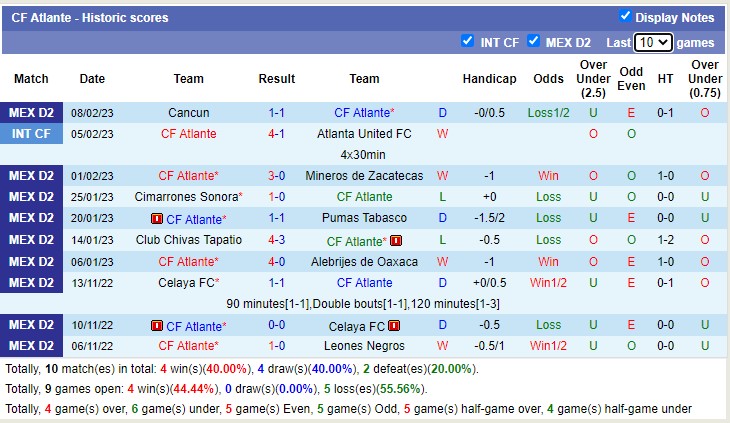Uncheck the MEX D2 filter checkbox
The height and width of the screenshot is (423, 730).
[x=533, y=41]
